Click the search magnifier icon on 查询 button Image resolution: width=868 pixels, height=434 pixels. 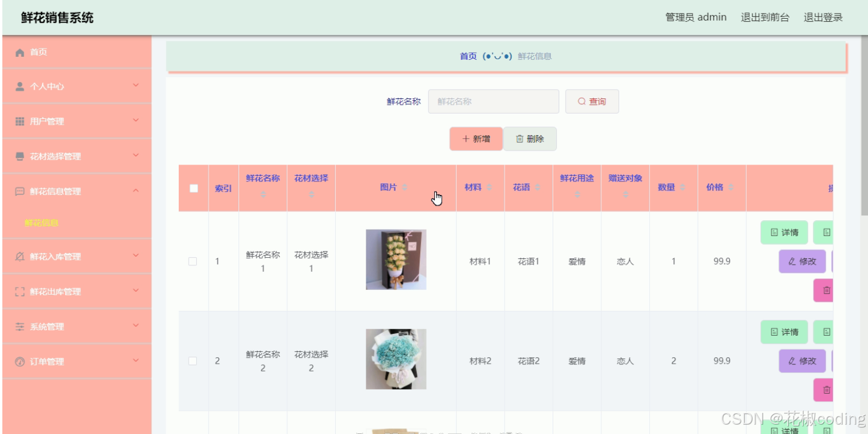tap(580, 101)
